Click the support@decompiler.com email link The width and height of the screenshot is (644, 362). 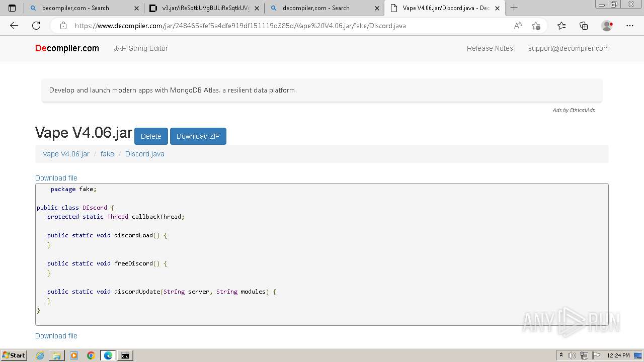pos(569,48)
